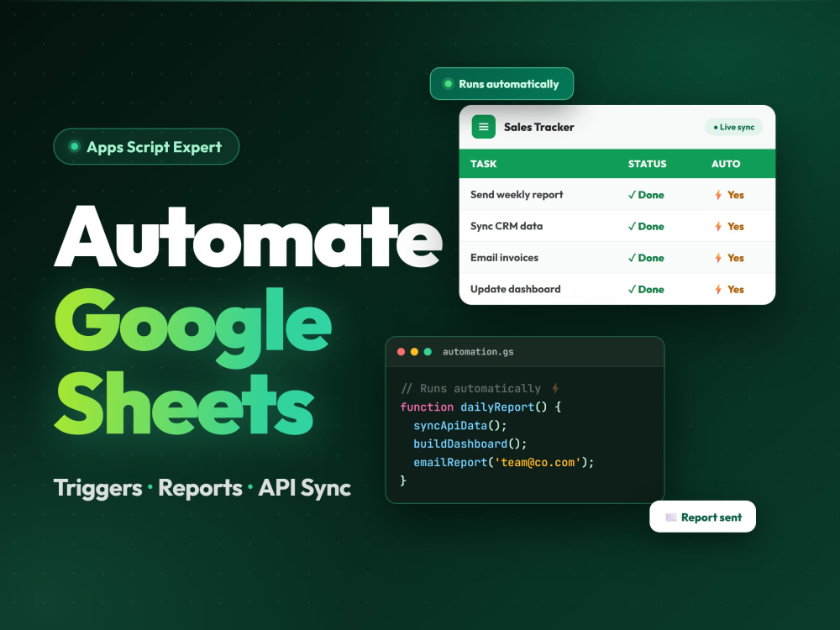This screenshot has height=630, width=840.
Task: Click the Triggers tagline word
Action: pos(97,488)
